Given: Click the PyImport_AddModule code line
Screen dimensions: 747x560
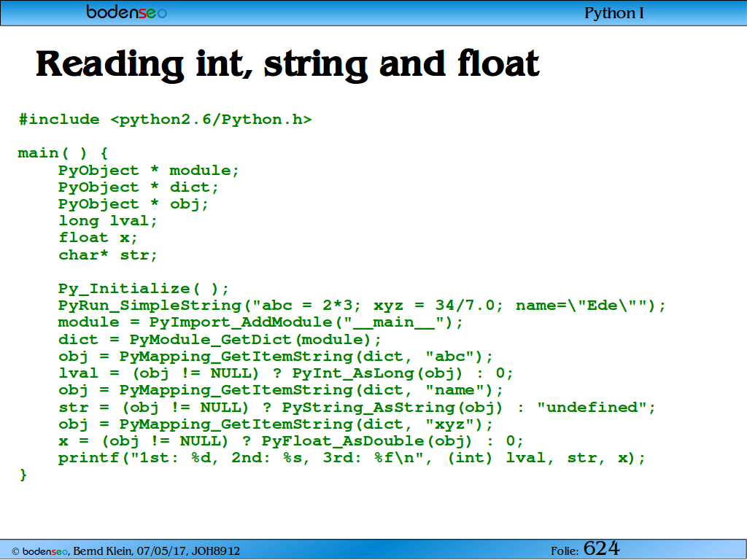Looking at the screenshot, I should point(260,322).
